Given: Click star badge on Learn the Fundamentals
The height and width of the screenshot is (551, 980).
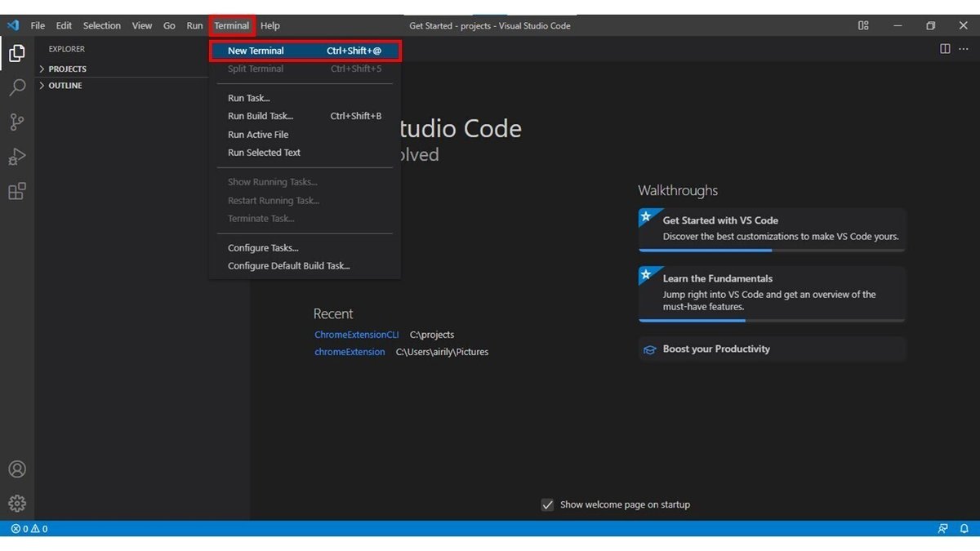Looking at the screenshot, I should click(x=646, y=274).
